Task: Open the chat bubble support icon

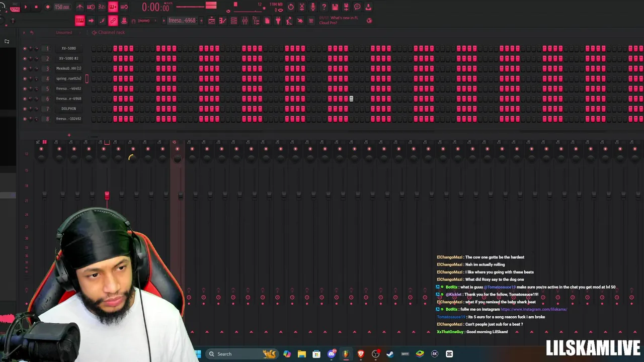Action: (x=357, y=7)
